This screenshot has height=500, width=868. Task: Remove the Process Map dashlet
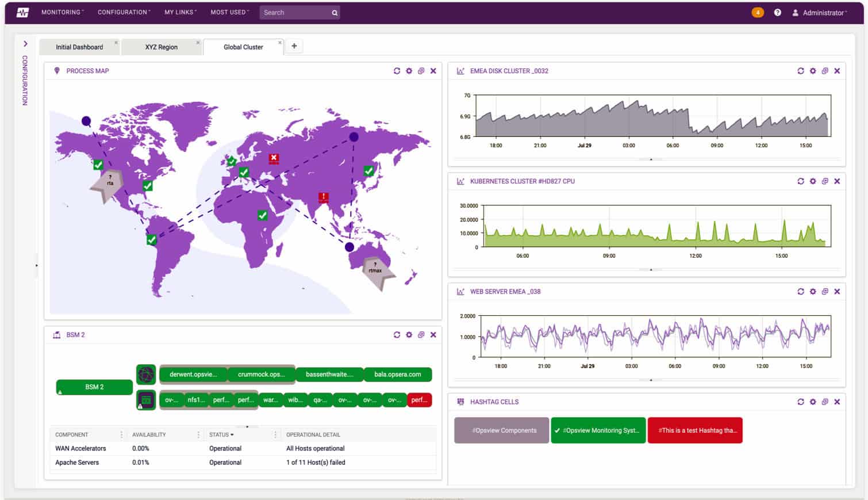(433, 71)
